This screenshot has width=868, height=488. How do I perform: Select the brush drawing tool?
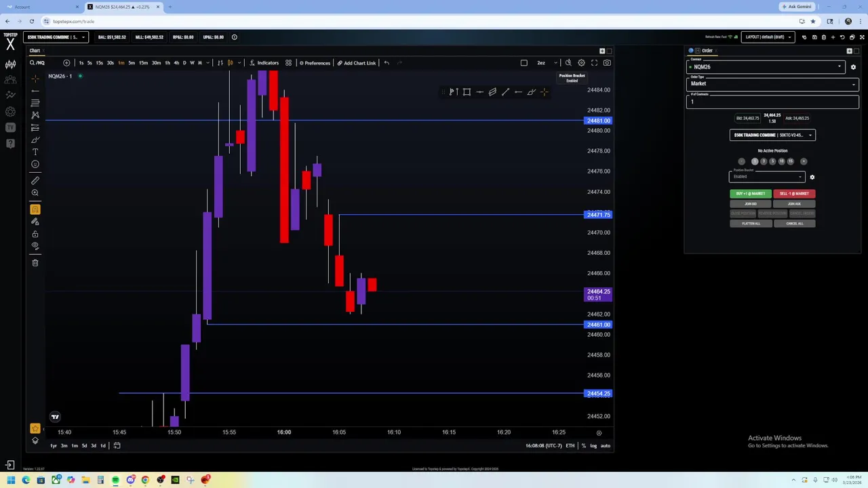35,140
